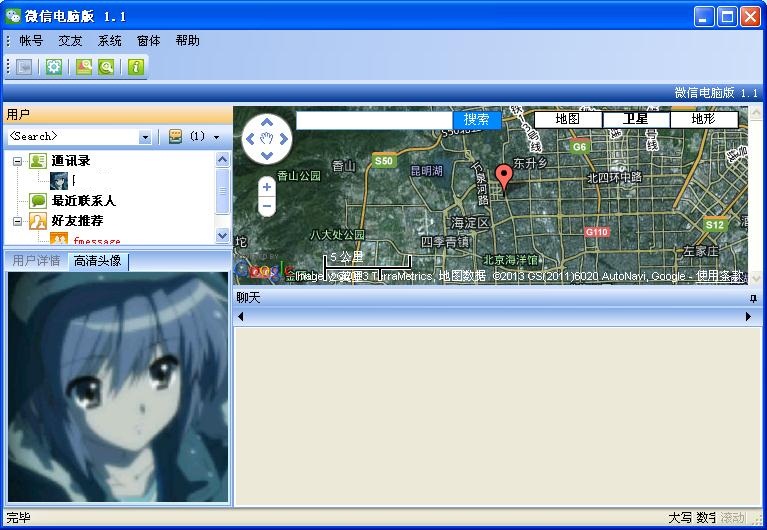Click the fmessage orange icon

point(59,238)
